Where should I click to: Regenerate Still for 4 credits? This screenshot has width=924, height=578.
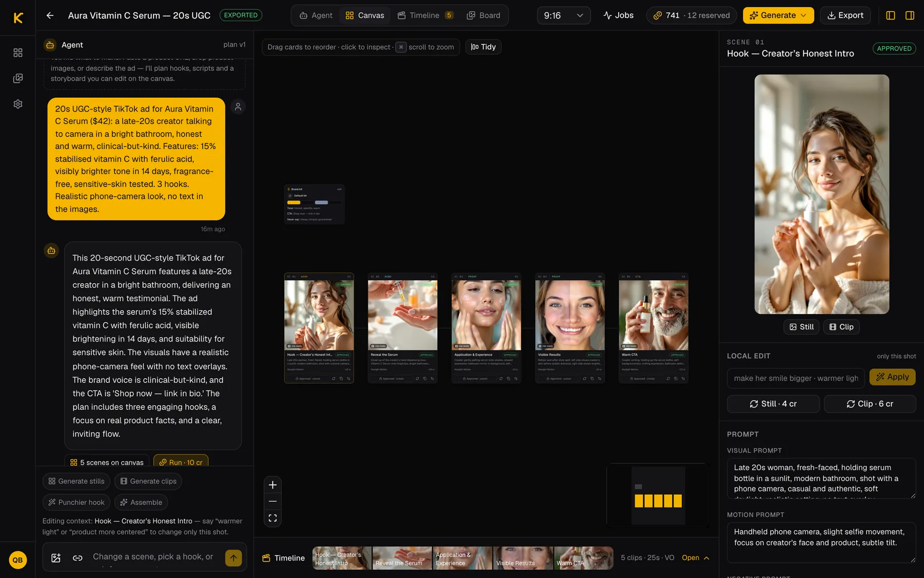773,404
